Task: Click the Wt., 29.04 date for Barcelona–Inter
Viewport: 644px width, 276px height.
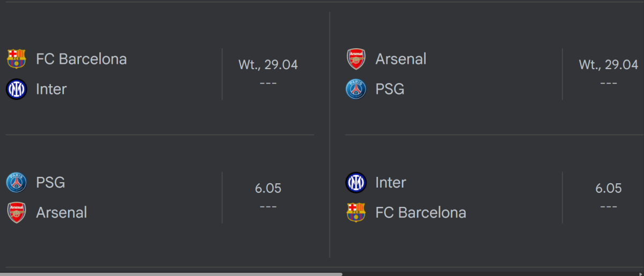Action: (x=268, y=65)
